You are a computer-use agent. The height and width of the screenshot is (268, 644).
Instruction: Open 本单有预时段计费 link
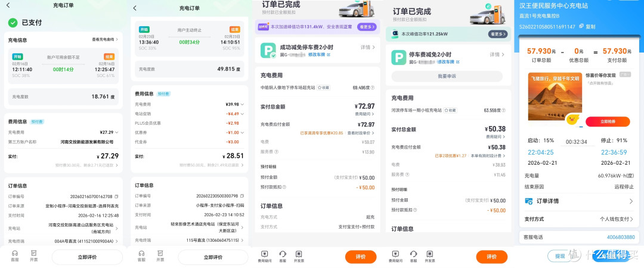488,156
